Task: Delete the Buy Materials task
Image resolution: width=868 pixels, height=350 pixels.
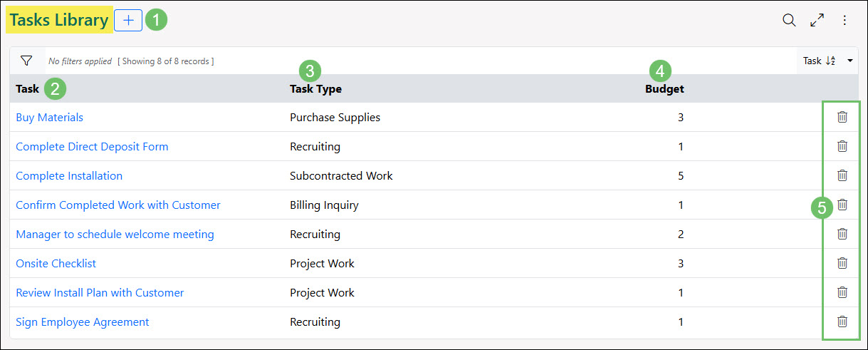Action: [x=842, y=117]
